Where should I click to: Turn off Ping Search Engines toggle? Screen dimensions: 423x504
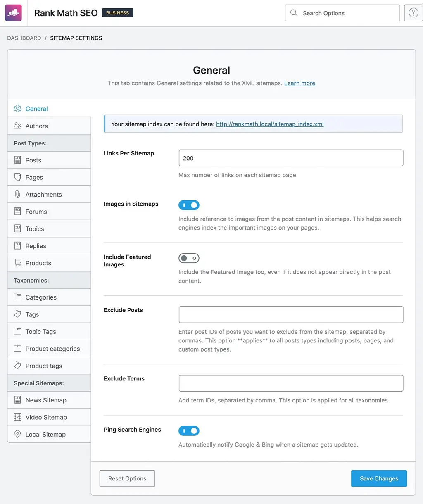(x=189, y=431)
